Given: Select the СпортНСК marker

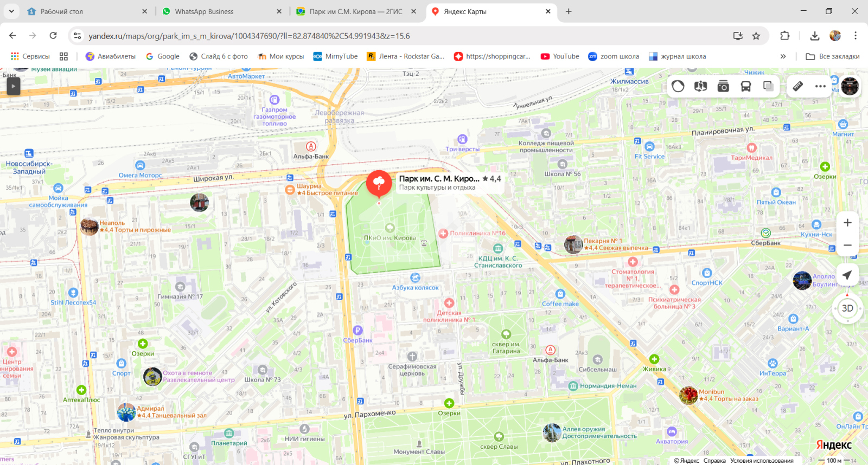Looking at the screenshot, I should click(707, 273).
